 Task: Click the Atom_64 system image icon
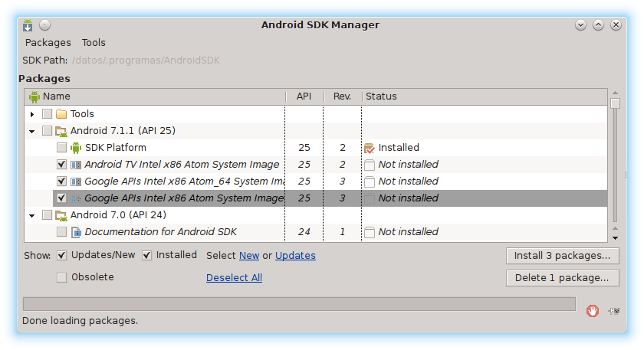tap(76, 182)
